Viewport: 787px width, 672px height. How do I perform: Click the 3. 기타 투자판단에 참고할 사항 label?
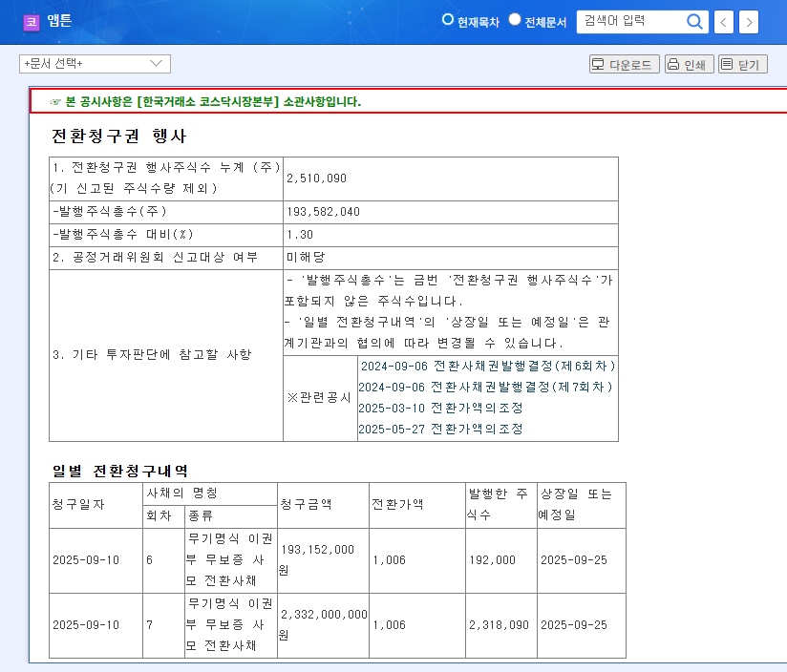tap(152, 354)
